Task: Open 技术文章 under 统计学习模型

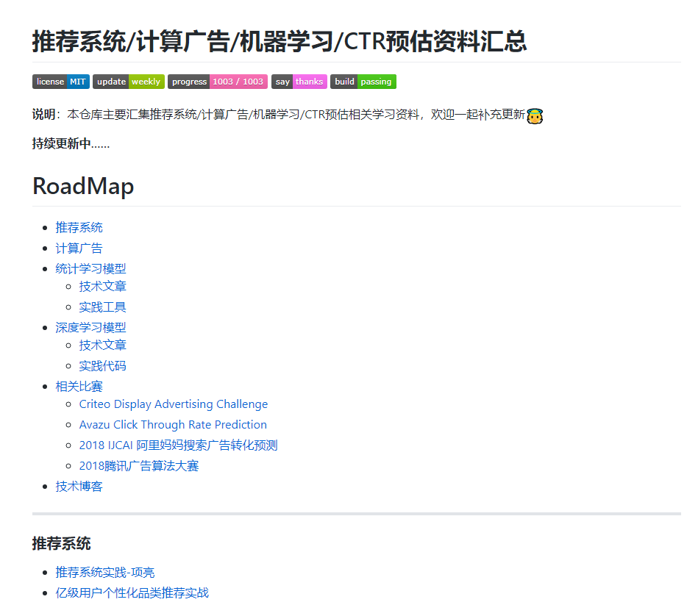Action: pos(102,287)
